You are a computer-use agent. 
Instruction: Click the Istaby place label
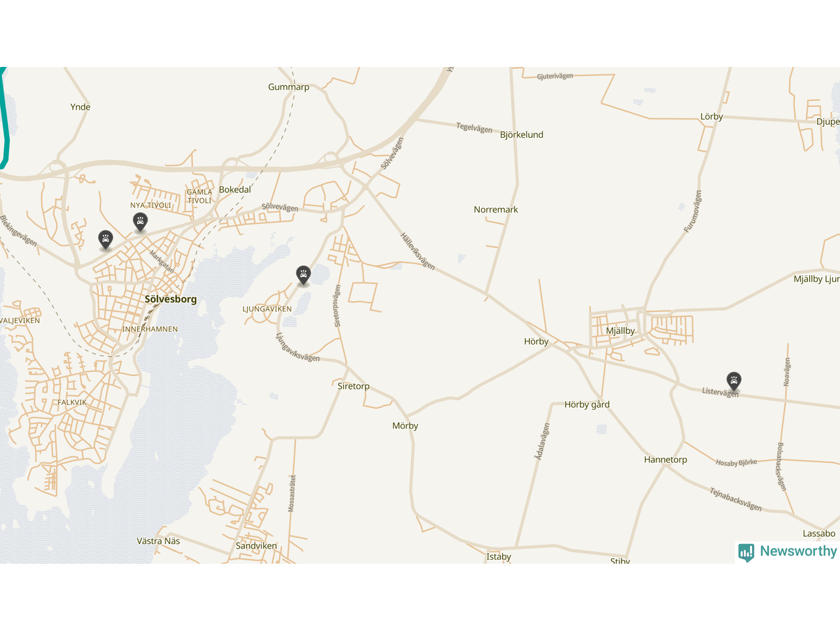click(x=499, y=557)
